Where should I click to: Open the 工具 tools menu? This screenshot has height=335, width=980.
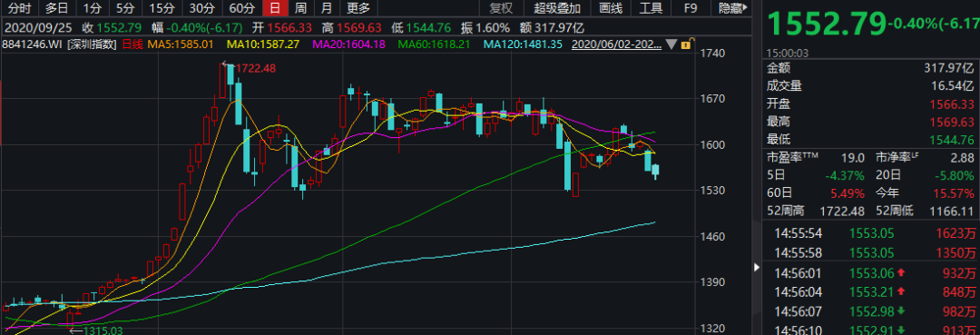click(x=651, y=8)
